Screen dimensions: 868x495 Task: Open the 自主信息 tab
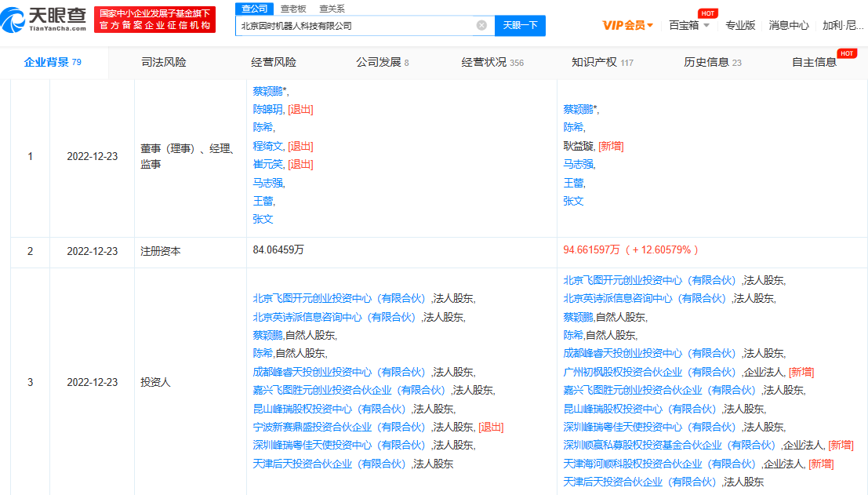pos(814,62)
